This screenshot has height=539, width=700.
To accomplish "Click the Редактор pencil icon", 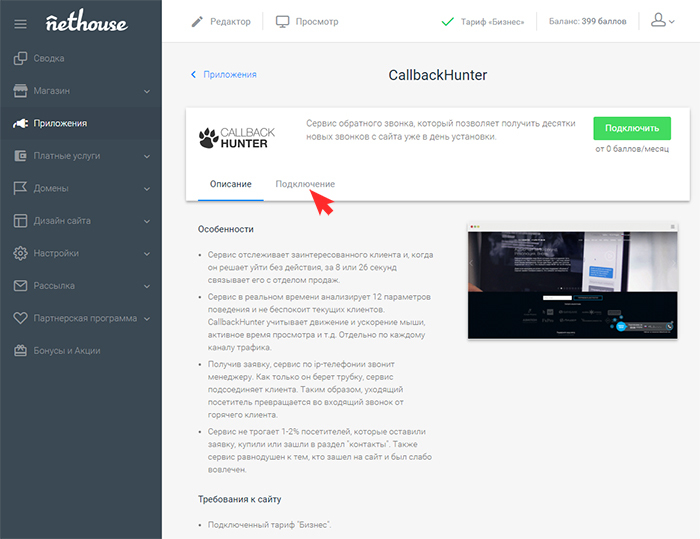I will (197, 21).
